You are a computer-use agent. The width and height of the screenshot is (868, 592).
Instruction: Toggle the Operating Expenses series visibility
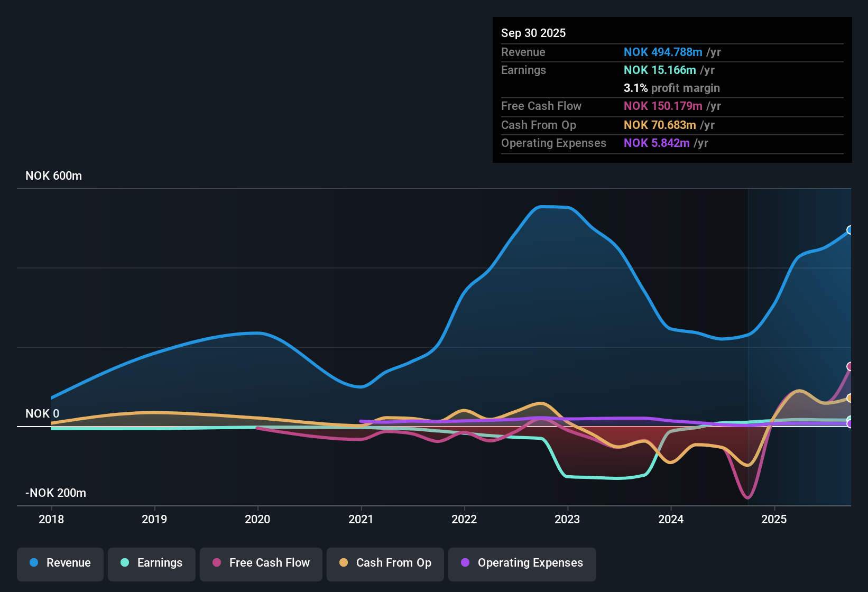point(522,563)
